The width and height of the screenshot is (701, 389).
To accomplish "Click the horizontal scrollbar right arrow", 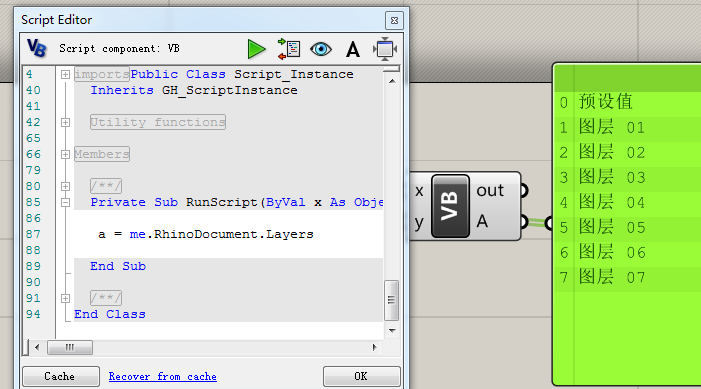I will (375, 347).
